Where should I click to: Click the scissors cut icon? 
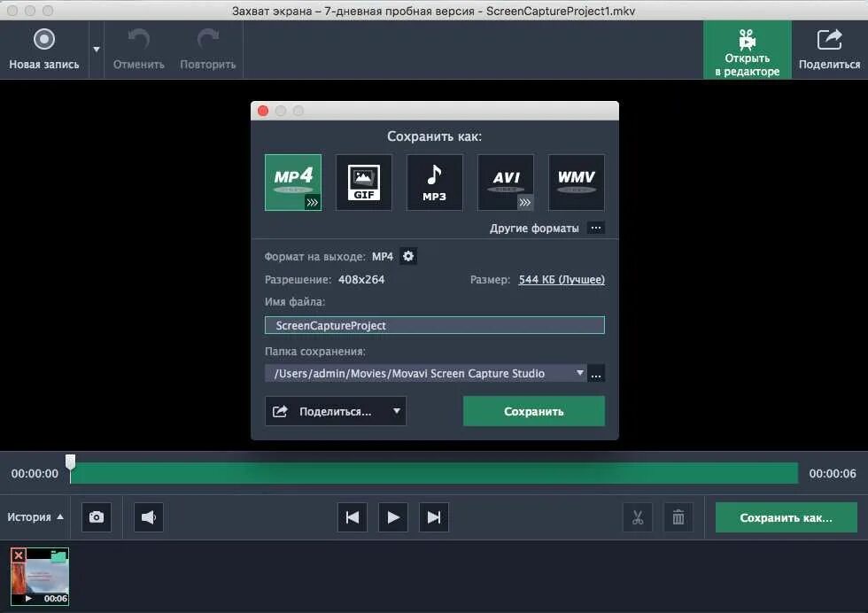[x=638, y=517]
